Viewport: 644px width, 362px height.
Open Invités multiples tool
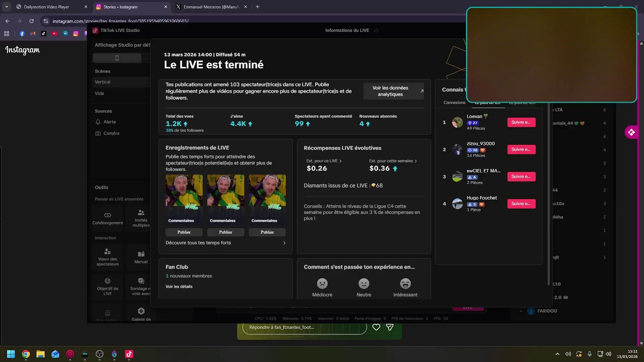(x=141, y=218)
